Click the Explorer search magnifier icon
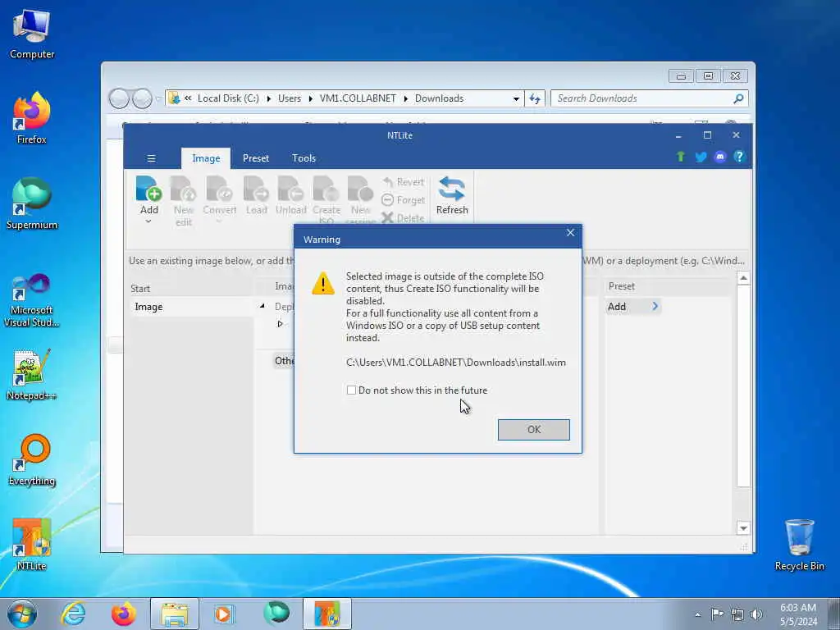Image resolution: width=840 pixels, height=630 pixels. pyautogui.click(x=739, y=98)
